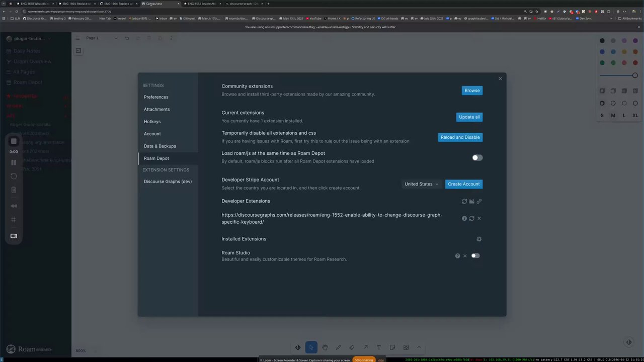Click Create Account for Stripe
This screenshot has height=362, width=644.
(464, 184)
